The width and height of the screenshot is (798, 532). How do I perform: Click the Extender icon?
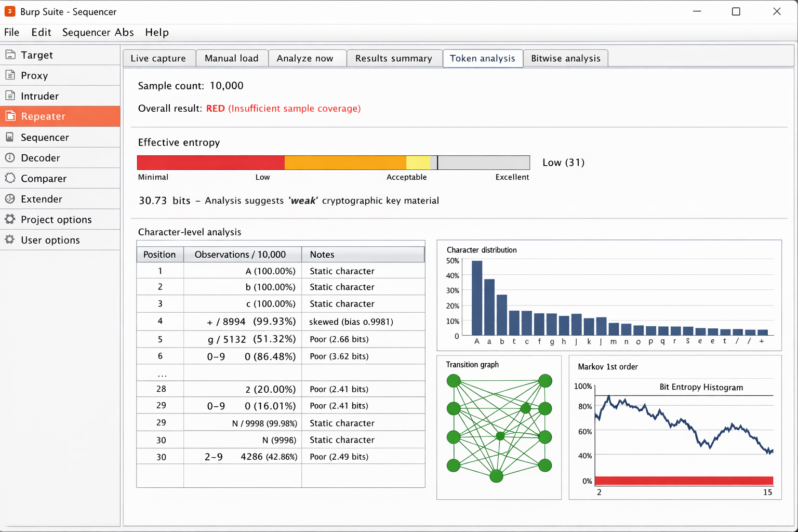tap(10, 198)
